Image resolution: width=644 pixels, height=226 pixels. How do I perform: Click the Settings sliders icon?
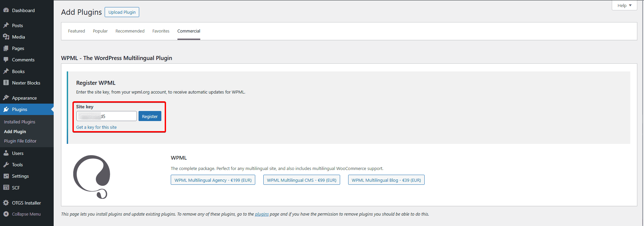(x=6, y=176)
